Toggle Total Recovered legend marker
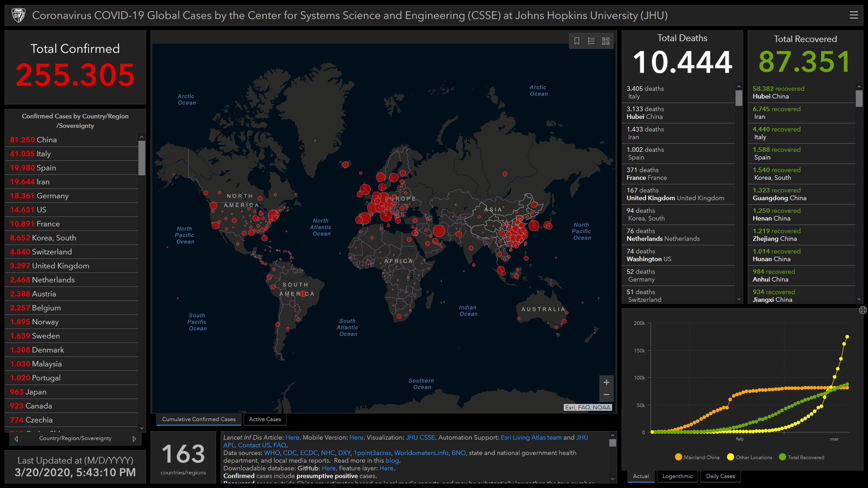 tap(783, 457)
